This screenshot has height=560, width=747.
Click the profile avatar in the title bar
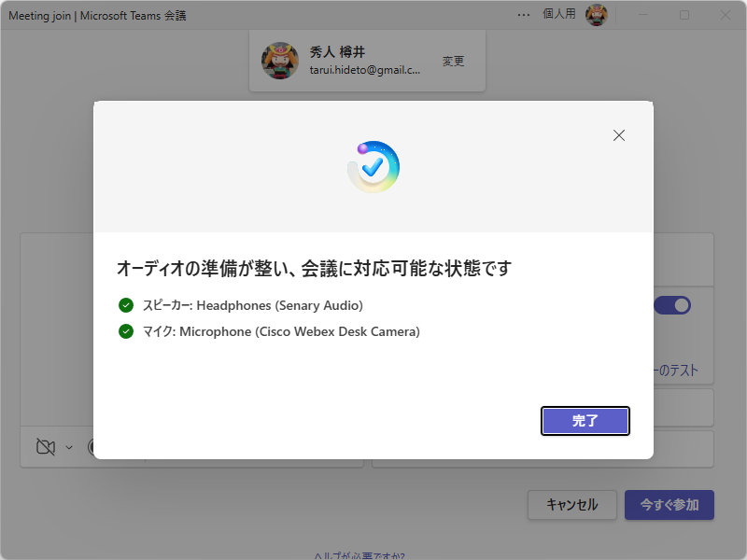pos(597,15)
